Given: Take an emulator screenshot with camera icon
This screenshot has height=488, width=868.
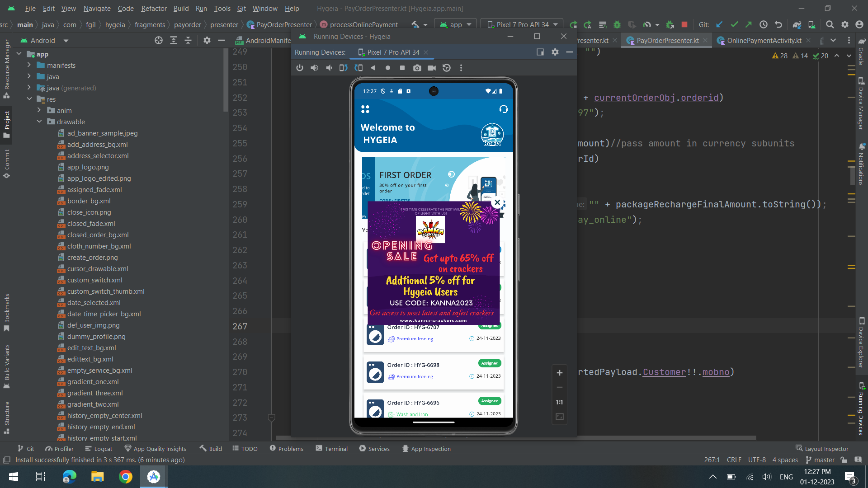Looking at the screenshot, I should point(417,68).
